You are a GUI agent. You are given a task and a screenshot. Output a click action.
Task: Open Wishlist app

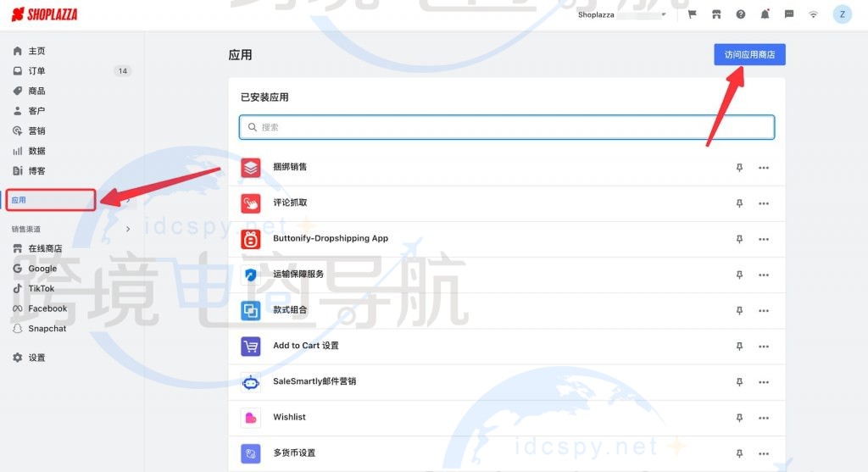click(x=289, y=417)
